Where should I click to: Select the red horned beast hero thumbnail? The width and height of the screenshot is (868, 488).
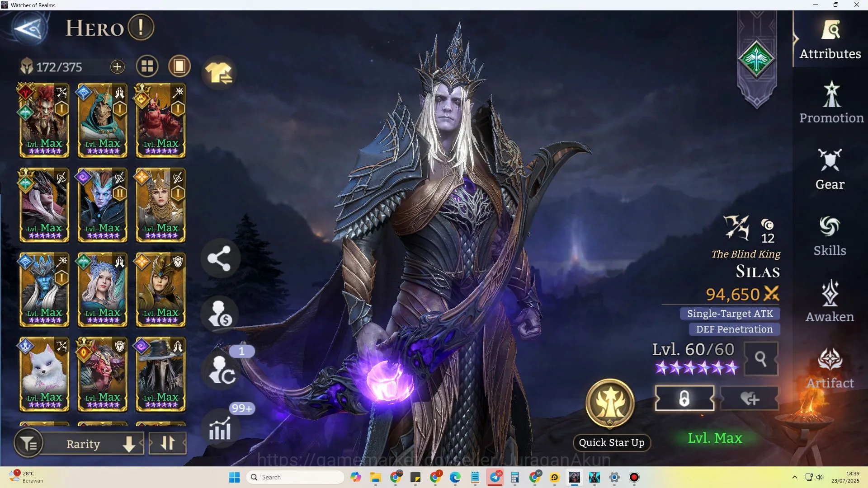coord(102,375)
